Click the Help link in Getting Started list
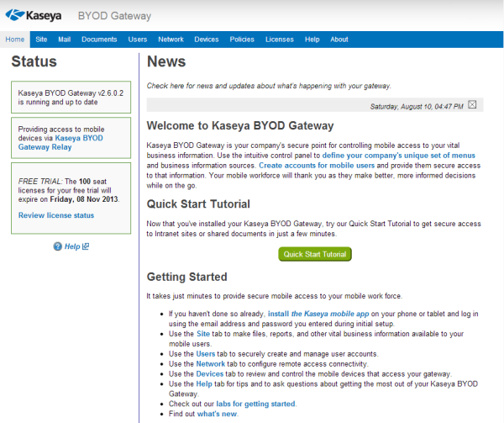Image resolution: width=504 pixels, height=423 pixels. coord(204,383)
